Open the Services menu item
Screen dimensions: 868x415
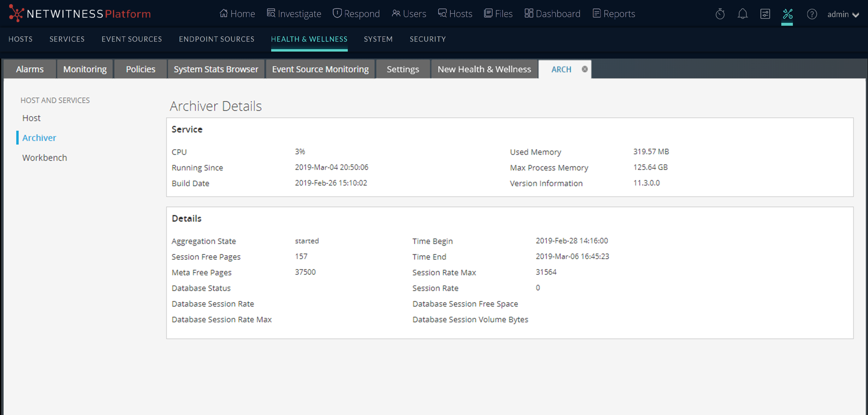(67, 39)
